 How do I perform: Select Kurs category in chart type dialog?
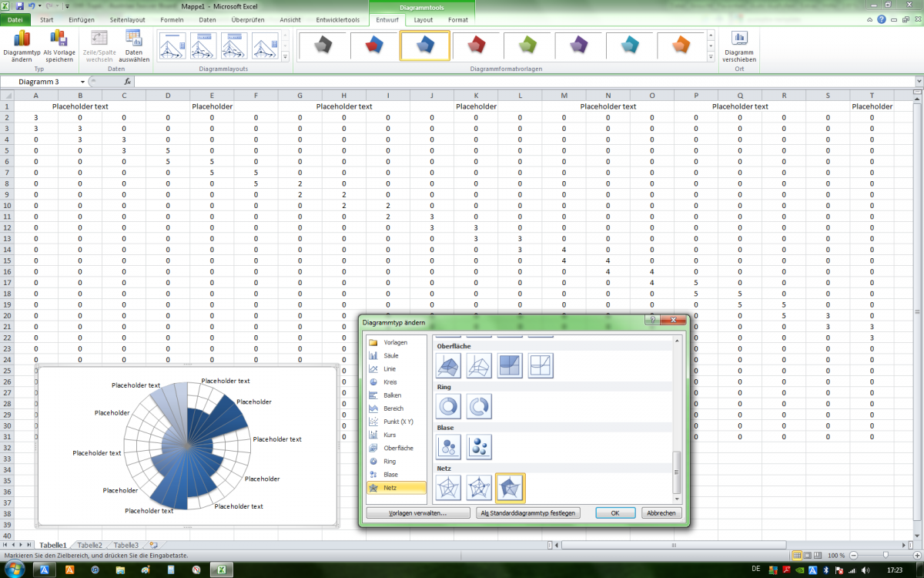396,435
